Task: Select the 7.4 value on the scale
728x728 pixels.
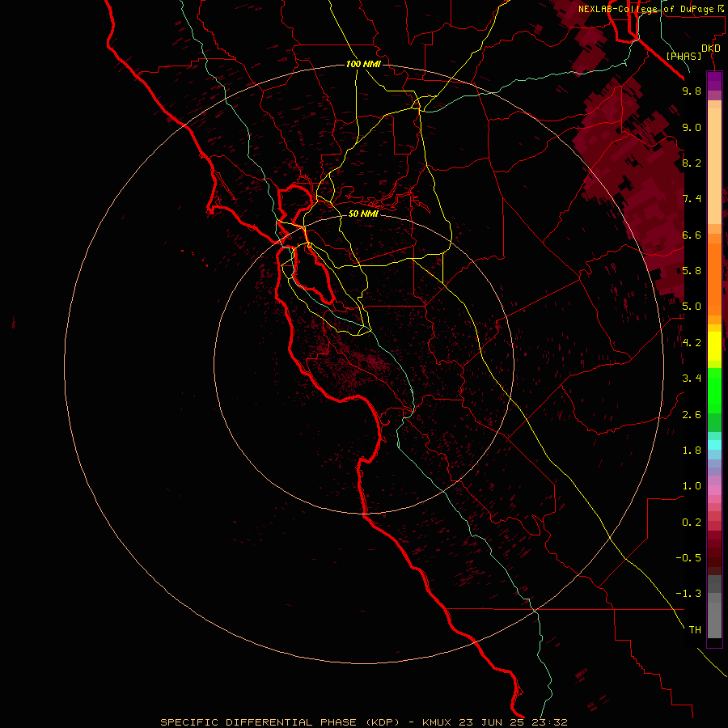Action: (692, 199)
